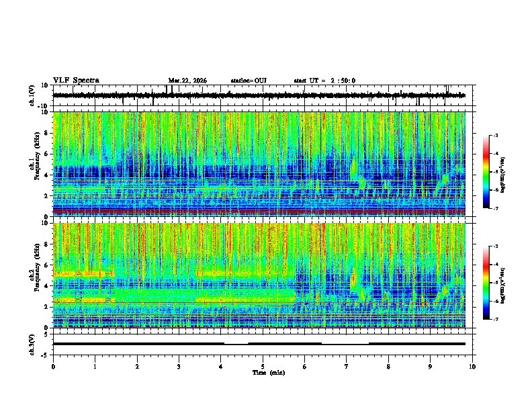Screen dimensions: 532x411
Task: Click the time axis tick labeled 3
Action: (179, 367)
